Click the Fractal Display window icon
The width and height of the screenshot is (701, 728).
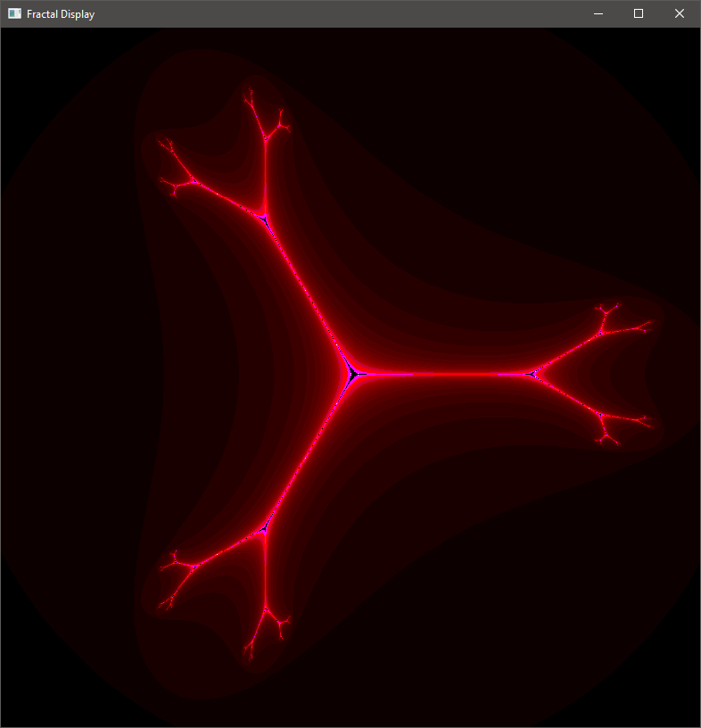click(14, 14)
